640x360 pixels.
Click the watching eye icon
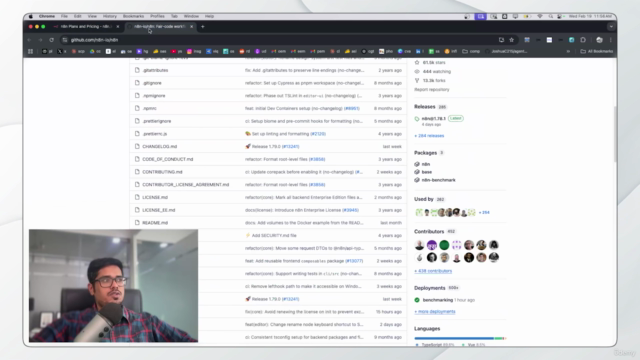417,71
